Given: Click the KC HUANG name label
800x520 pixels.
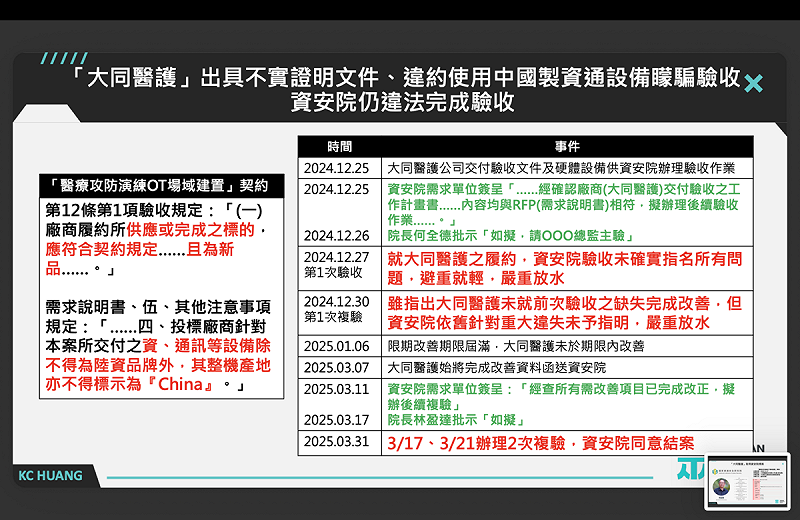Looking at the screenshot, I should pos(50,476).
